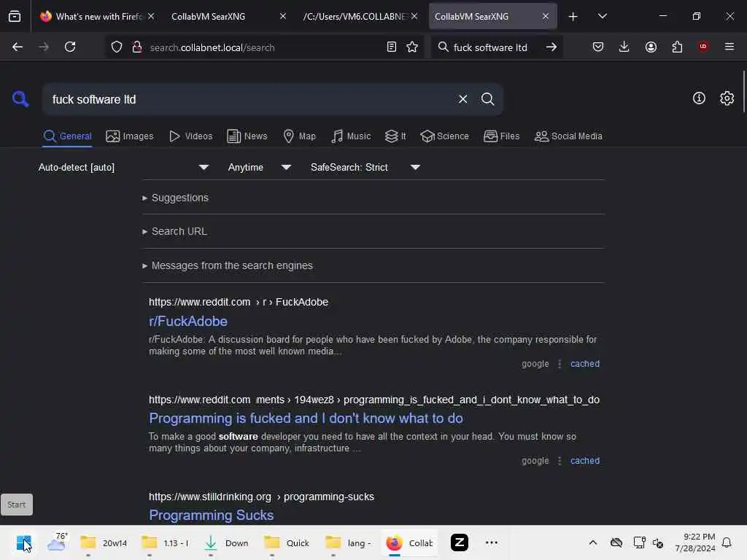Open the SafeSearch: Strict dropdown
Viewport: 747px width, 560px height.
coord(365,167)
